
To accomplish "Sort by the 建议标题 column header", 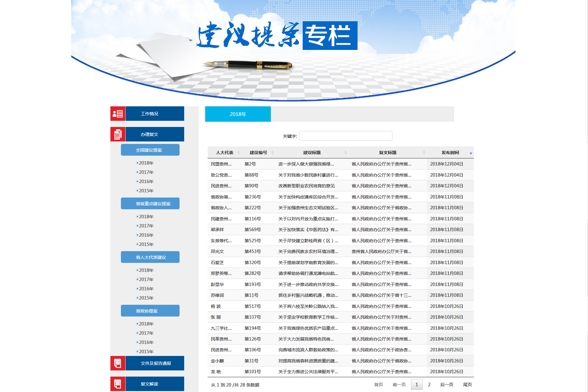I will pos(312,153).
